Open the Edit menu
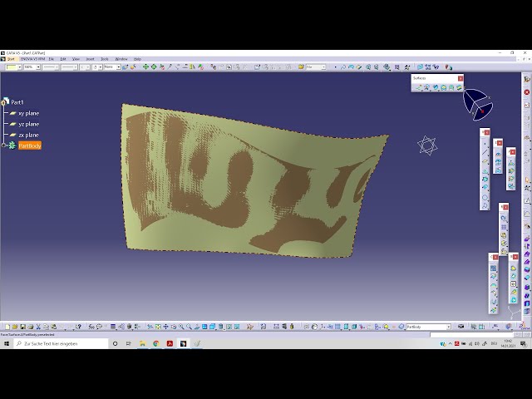This screenshot has height=399, width=532. 63,59
